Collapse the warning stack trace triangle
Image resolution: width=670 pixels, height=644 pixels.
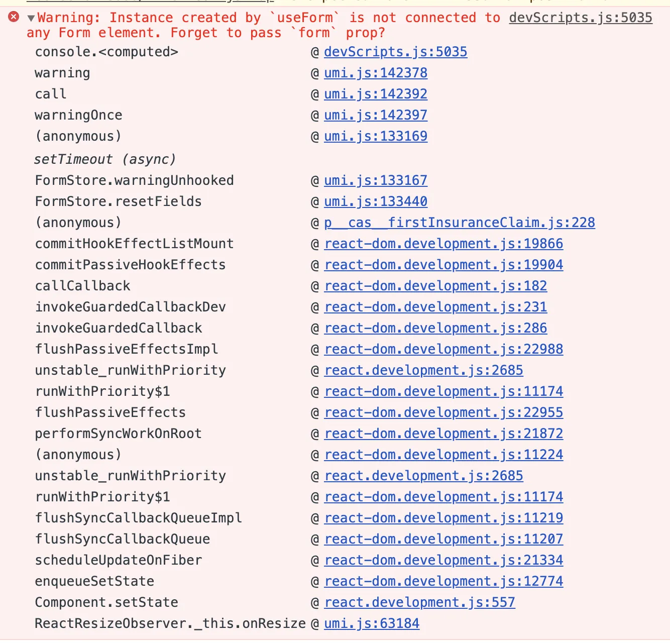point(31,19)
